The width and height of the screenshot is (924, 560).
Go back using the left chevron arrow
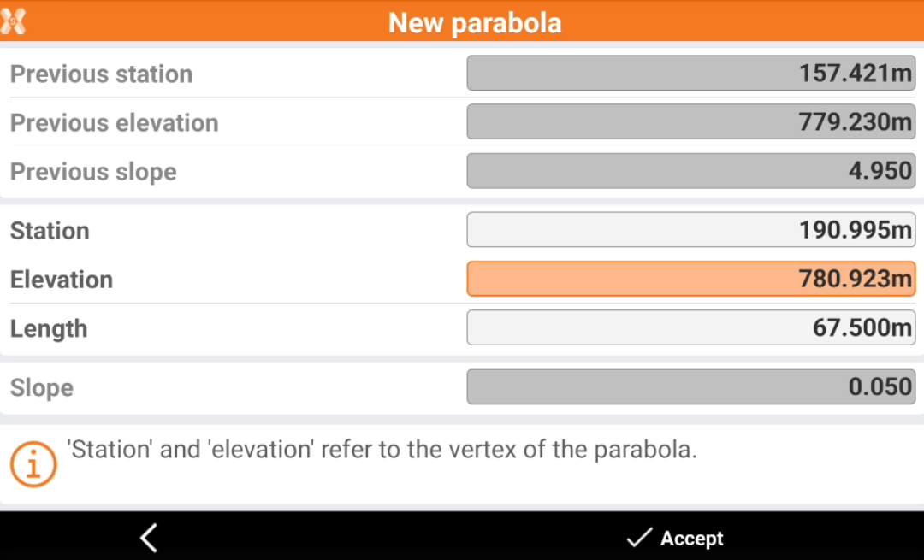point(149,538)
